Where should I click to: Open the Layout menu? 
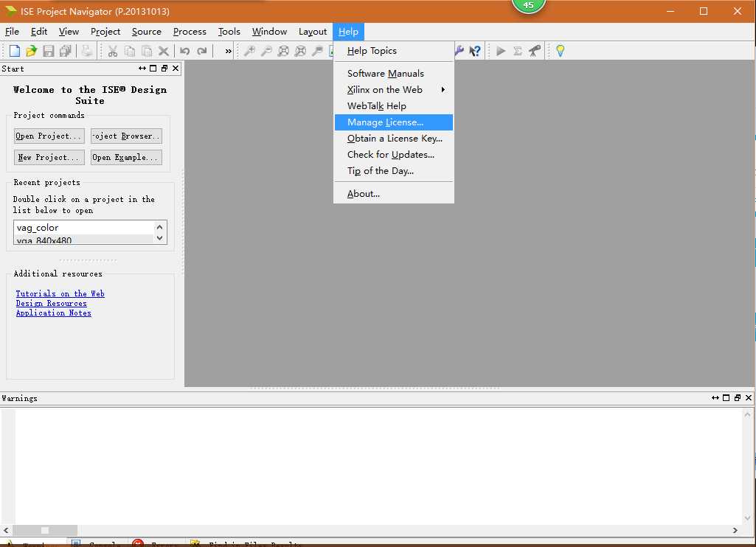313,31
